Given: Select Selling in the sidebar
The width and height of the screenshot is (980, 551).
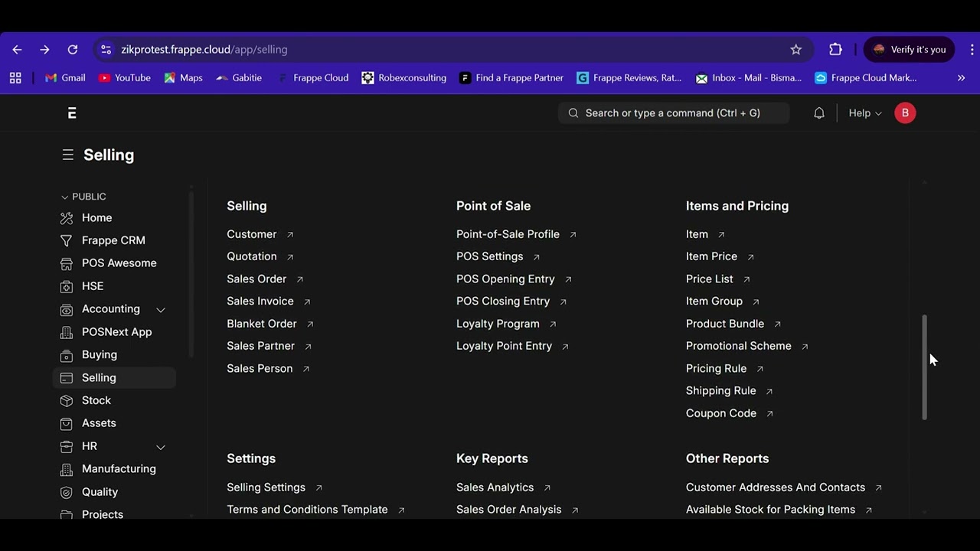Looking at the screenshot, I should tap(115, 377).
